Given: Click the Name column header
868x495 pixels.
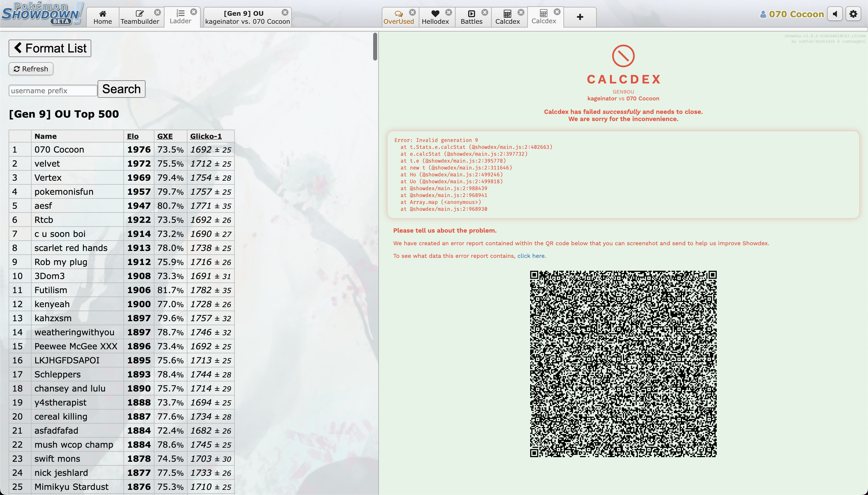Looking at the screenshot, I should (46, 136).
